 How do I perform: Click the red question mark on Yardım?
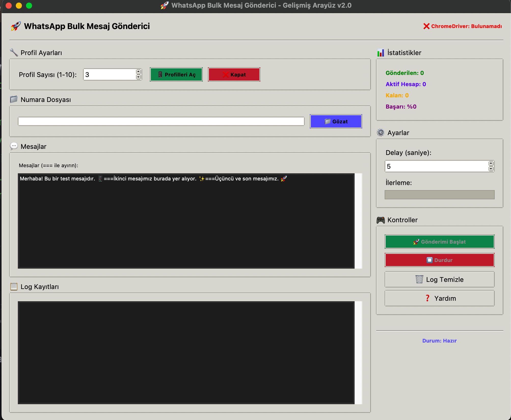[x=427, y=298]
